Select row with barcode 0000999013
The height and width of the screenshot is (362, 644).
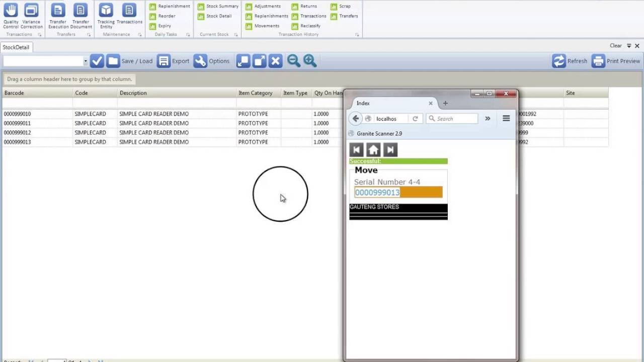point(173,142)
